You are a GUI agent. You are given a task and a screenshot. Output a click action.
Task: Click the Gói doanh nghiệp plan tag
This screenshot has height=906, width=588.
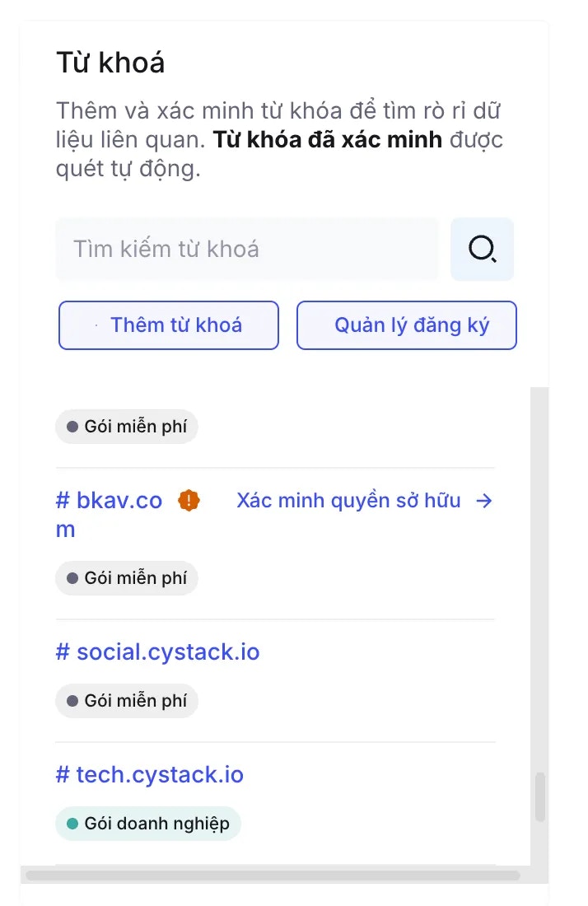point(147,824)
